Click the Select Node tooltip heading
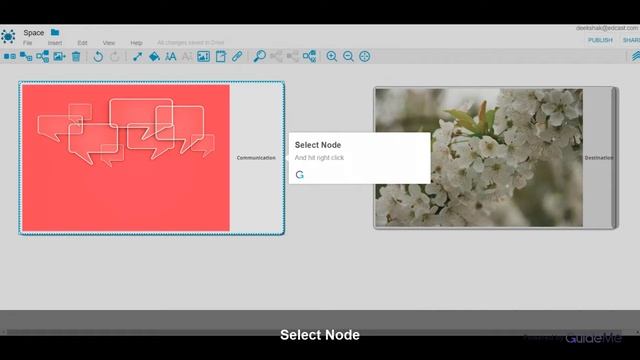This screenshot has width=640, height=360. pyautogui.click(x=318, y=145)
